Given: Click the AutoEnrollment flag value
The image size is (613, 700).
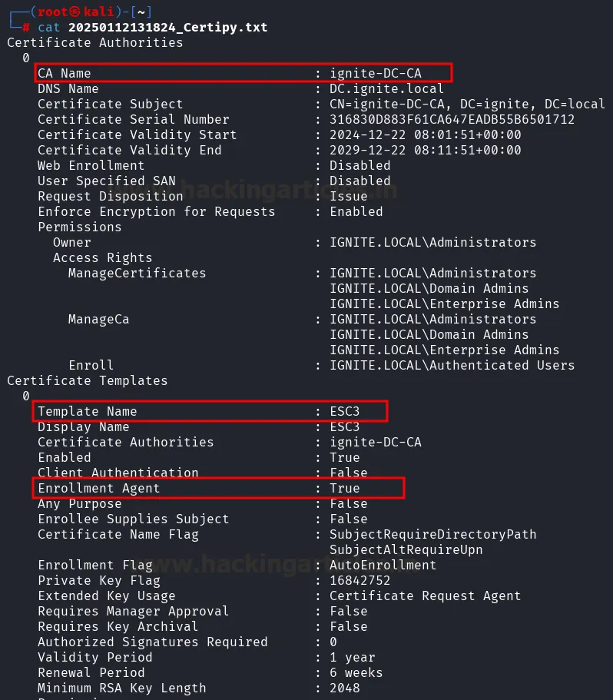Looking at the screenshot, I should (383, 565).
